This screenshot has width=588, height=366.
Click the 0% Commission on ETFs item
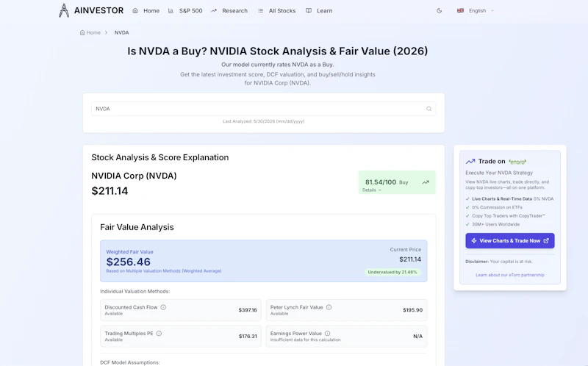click(x=498, y=207)
